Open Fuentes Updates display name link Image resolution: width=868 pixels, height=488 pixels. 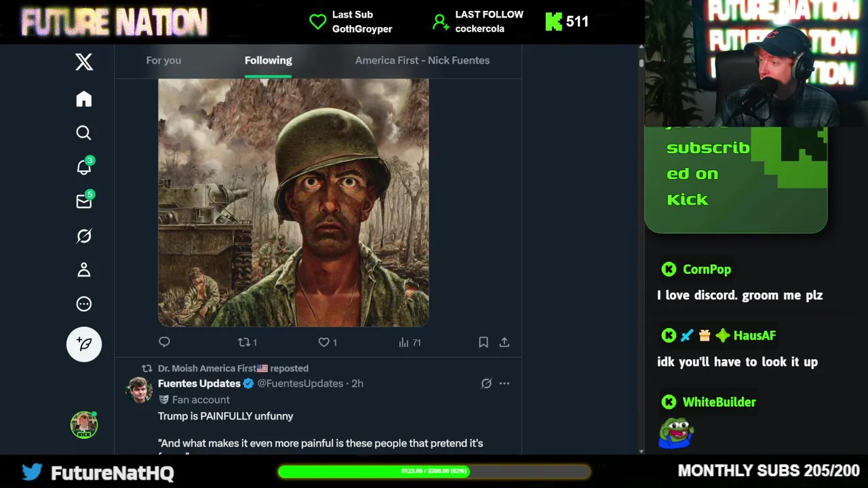199,384
